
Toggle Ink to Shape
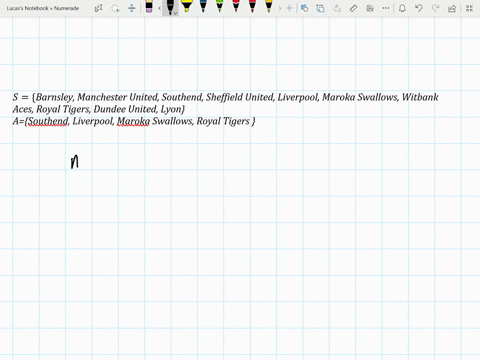coord(320,8)
